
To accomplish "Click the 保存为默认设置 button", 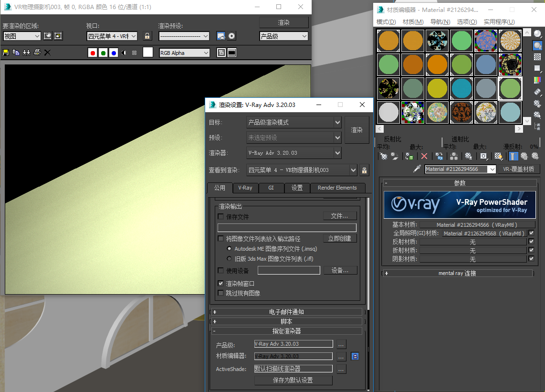I will click(294, 380).
